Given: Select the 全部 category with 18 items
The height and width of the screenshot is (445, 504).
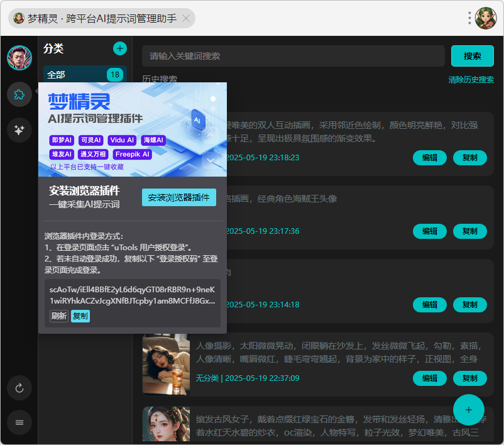Looking at the screenshot, I should (85, 75).
